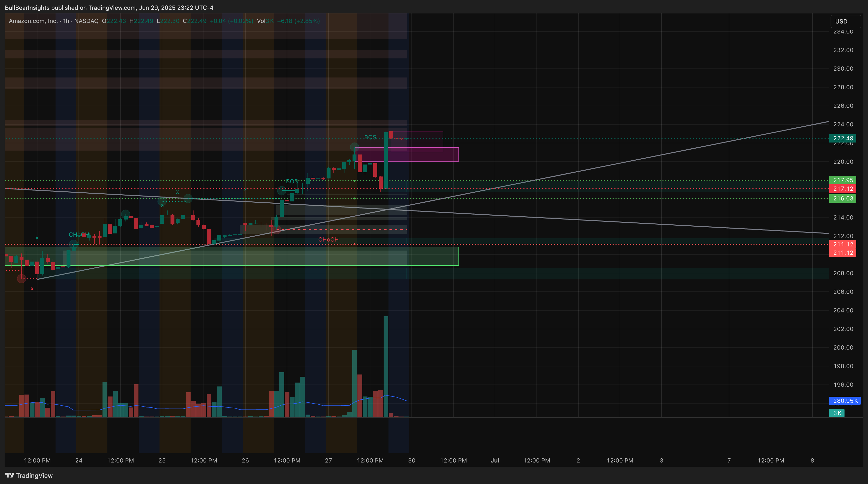Screen dimensions: 868x484
Task: Click the tallest green volume bar
Action: tap(386, 366)
